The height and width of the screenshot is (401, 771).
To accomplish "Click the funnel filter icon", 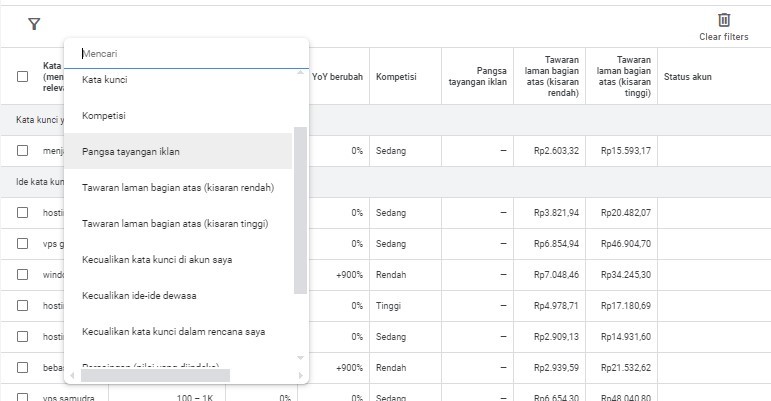I will coord(34,24).
